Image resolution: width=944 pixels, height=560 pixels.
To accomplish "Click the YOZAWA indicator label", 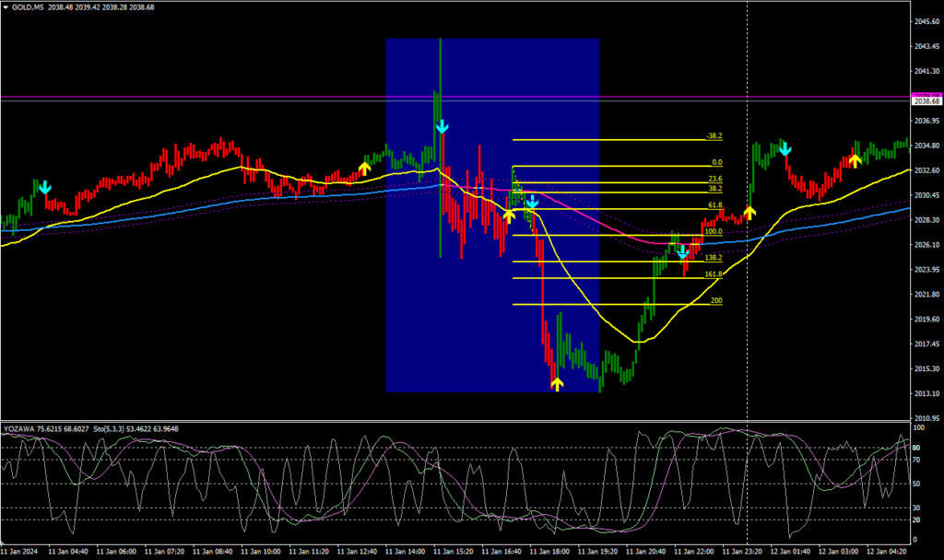I will (19, 428).
